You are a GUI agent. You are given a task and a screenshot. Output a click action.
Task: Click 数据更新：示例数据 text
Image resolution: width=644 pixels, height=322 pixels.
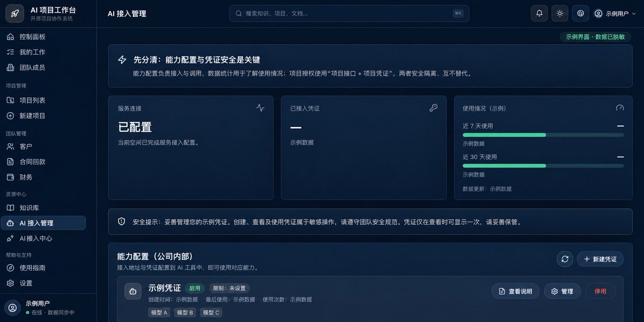[x=487, y=189]
